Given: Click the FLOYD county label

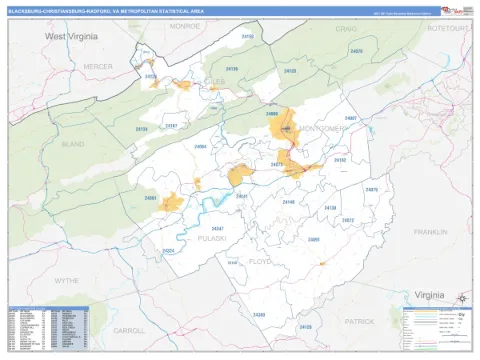Looking at the screenshot, I should pyautogui.click(x=260, y=262).
